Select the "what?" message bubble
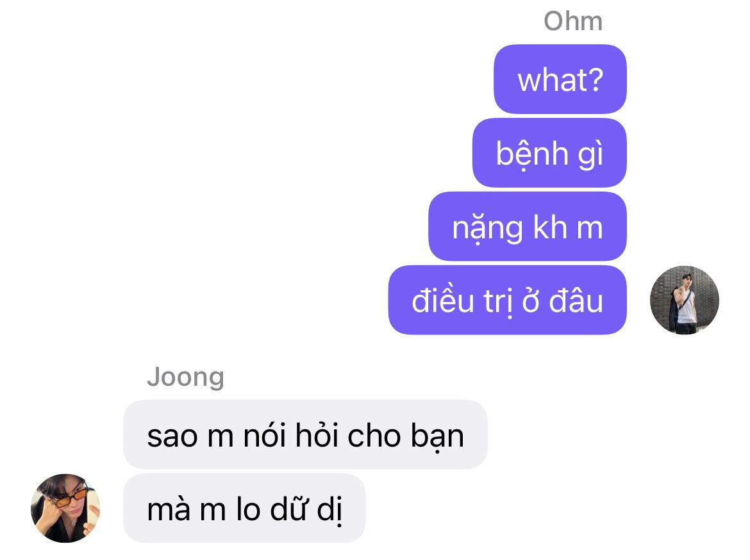 (x=560, y=79)
